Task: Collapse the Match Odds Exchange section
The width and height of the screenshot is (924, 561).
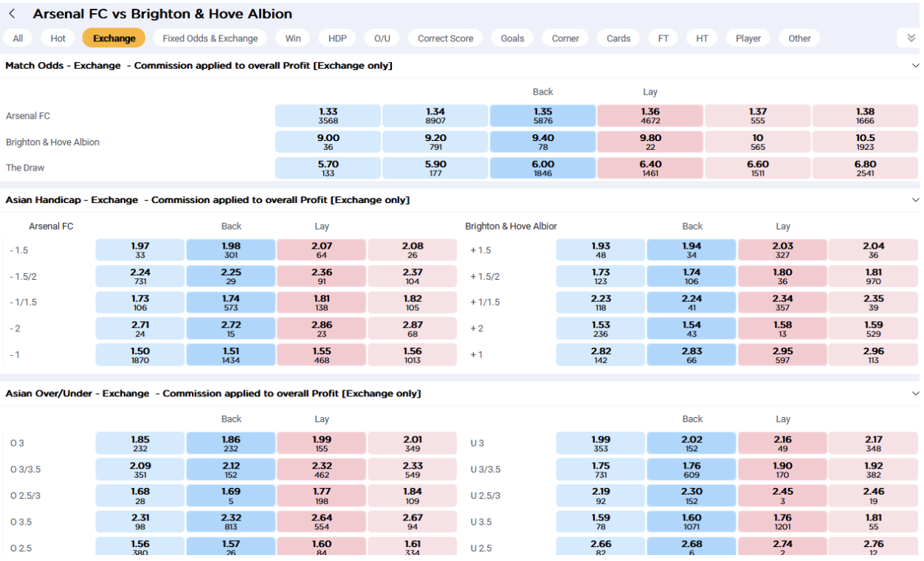Action: pyautogui.click(x=915, y=66)
